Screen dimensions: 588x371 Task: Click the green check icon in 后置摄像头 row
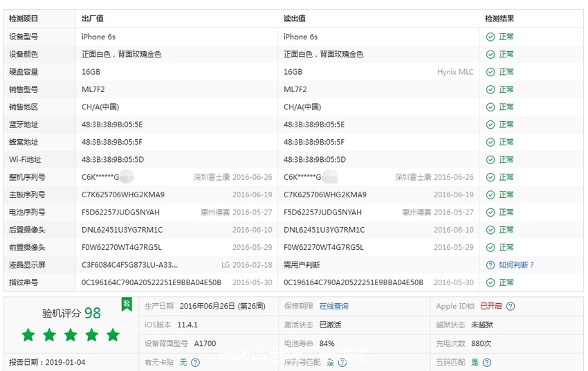[x=490, y=230]
